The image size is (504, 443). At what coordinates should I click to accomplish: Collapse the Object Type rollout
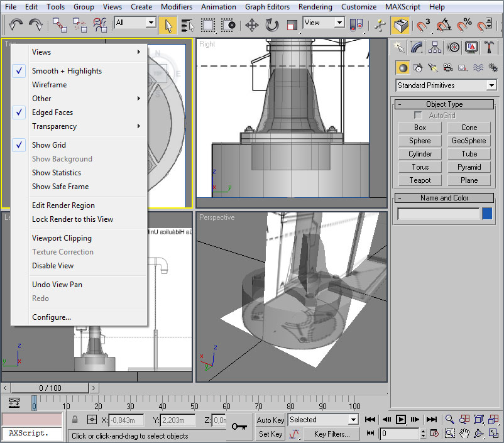tap(444, 104)
